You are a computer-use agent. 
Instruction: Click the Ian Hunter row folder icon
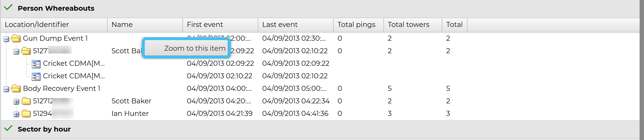pyautogui.click(x=26, y=114)
